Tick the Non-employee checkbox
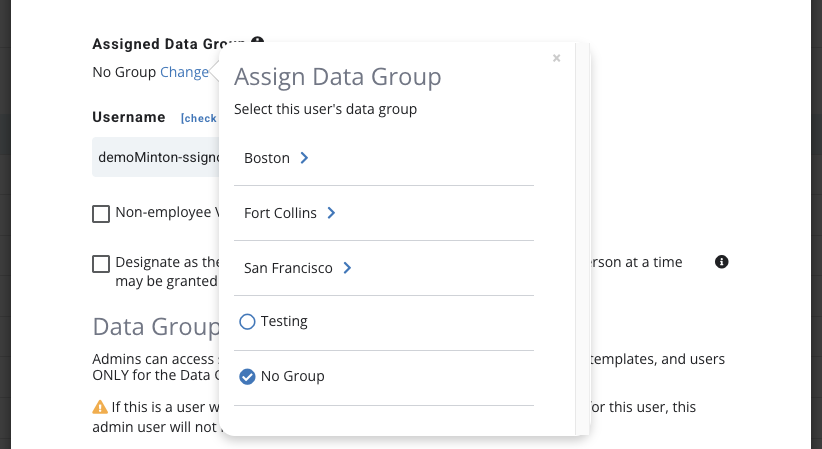Screen dimensions: 822x449 (x=101, y=213)
